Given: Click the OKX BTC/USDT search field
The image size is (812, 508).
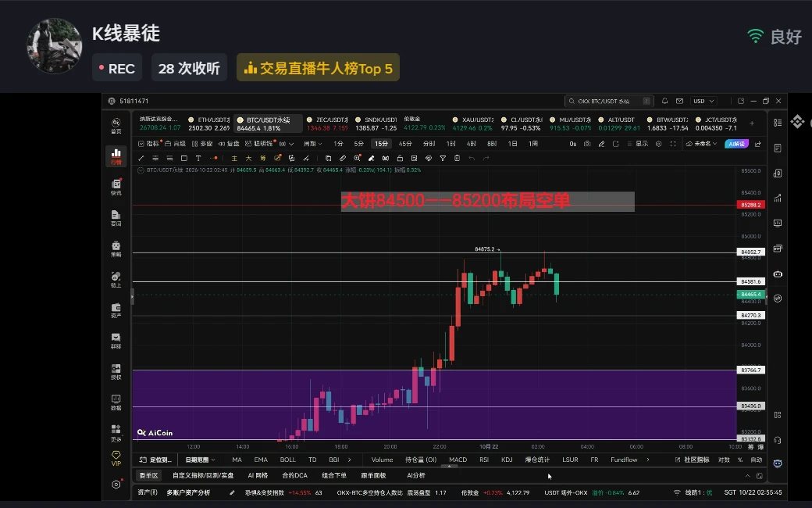Looking at the screenshot, I should point(609,101).
